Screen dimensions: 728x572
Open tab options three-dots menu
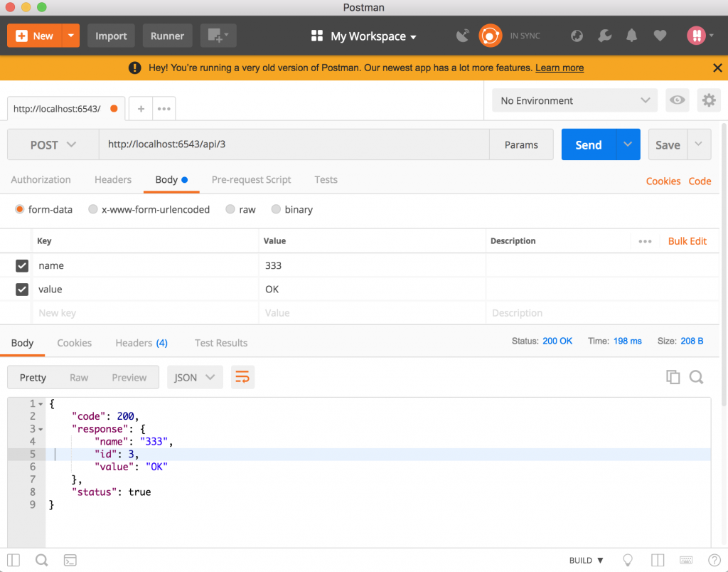pyautogui.click(x=164, y=109)
